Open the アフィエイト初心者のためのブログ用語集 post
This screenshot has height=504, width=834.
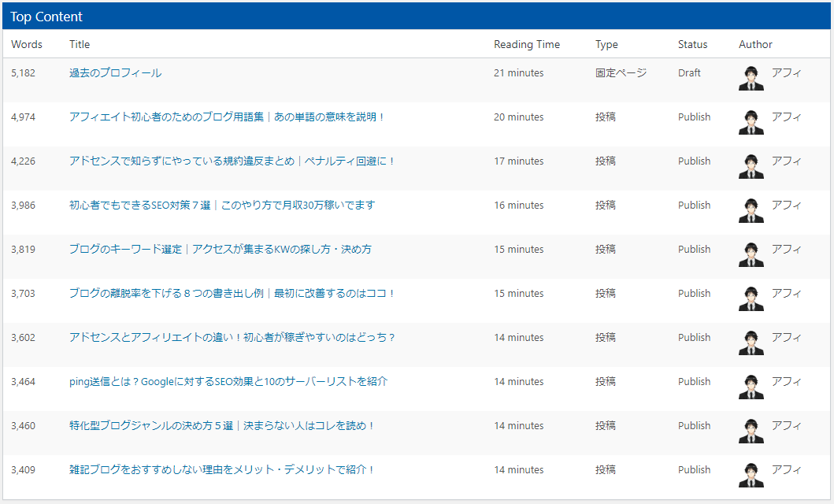[x=227, y=117]
